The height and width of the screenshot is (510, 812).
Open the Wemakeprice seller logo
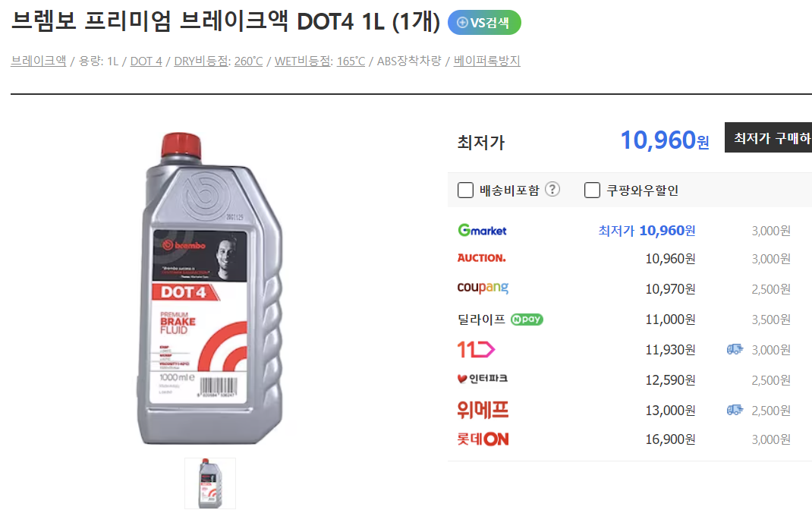[x=483, y=410]
